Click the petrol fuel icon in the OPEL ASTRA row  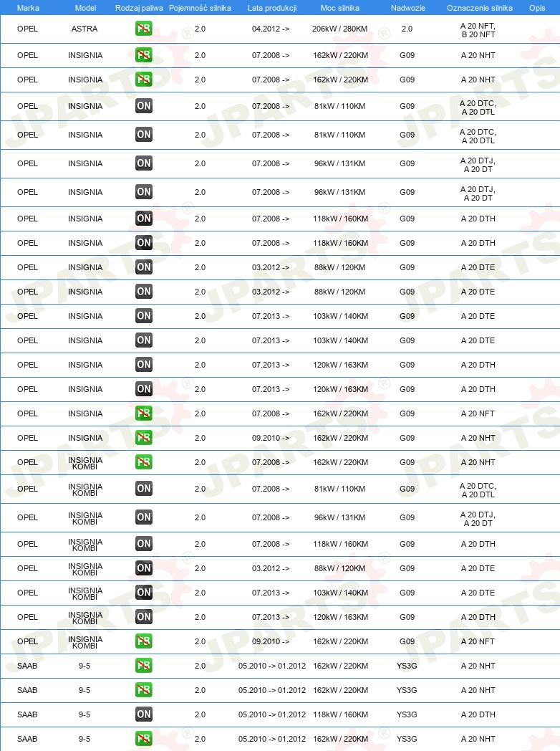pyautogui.click(x=144, y=29)
